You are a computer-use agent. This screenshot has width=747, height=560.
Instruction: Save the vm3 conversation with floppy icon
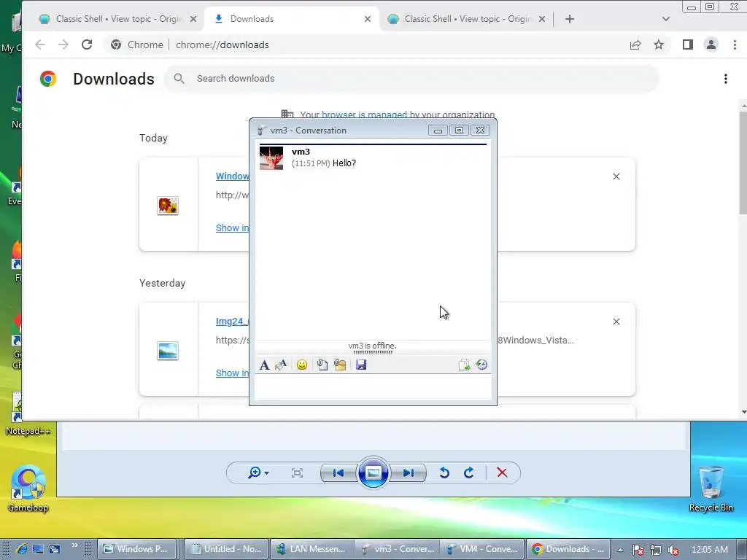(x=361, y=365)
